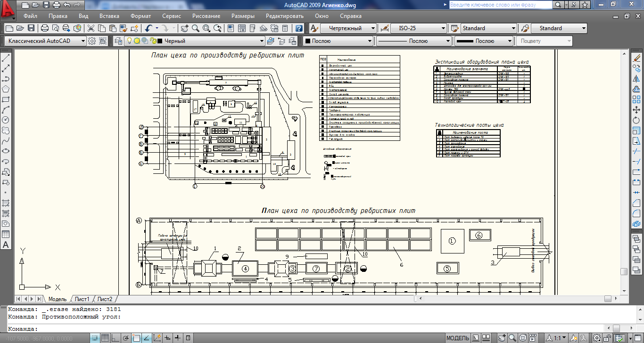
Task: Click the Favorites star button in InfoCenter
Action: click(585, 5)
